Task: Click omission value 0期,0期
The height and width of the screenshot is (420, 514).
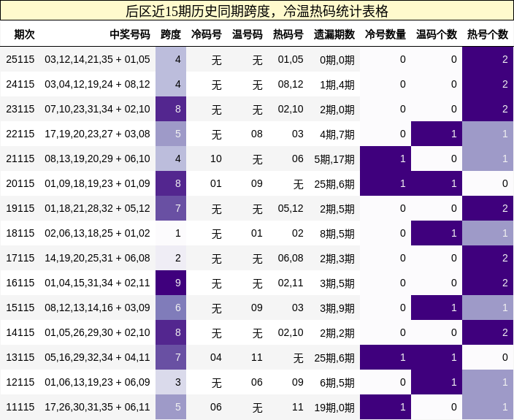Action: [x=337, y=60]
